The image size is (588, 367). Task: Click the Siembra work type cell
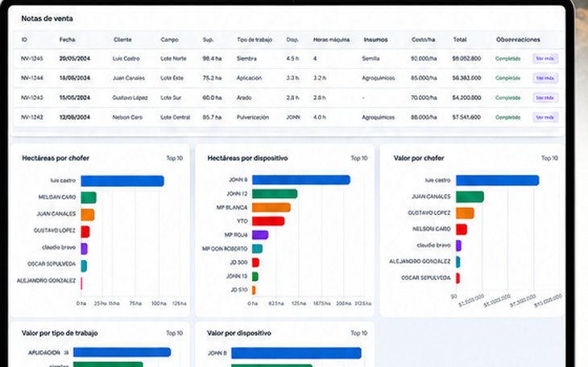pos(246,59)
